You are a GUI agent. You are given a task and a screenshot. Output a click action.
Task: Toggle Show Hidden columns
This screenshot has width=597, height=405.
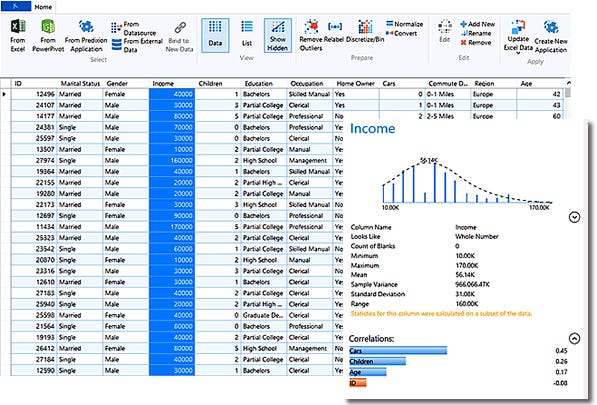coord(278,35)
